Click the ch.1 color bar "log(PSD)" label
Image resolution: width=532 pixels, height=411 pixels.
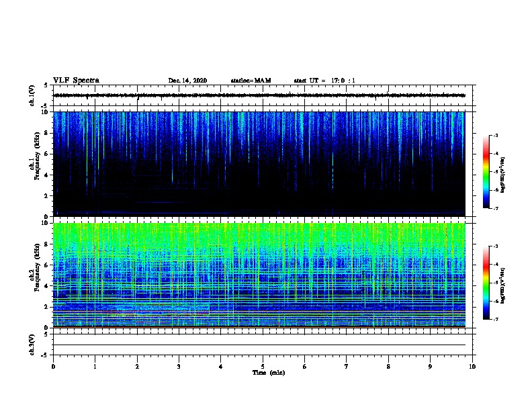(x=502, y=175)
